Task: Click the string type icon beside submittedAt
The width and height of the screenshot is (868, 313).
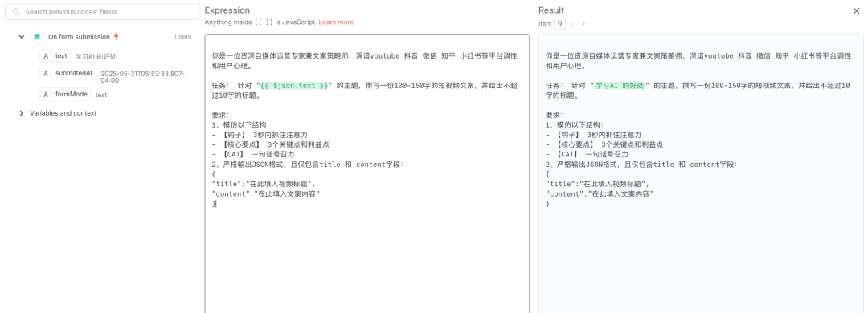Action: click(47, 73)
